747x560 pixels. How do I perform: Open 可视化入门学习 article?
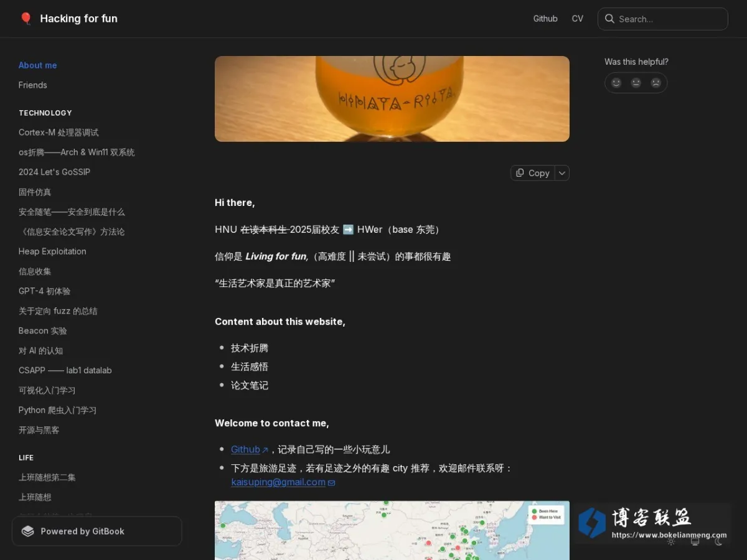pyautogui.click(x=47, y=390)
